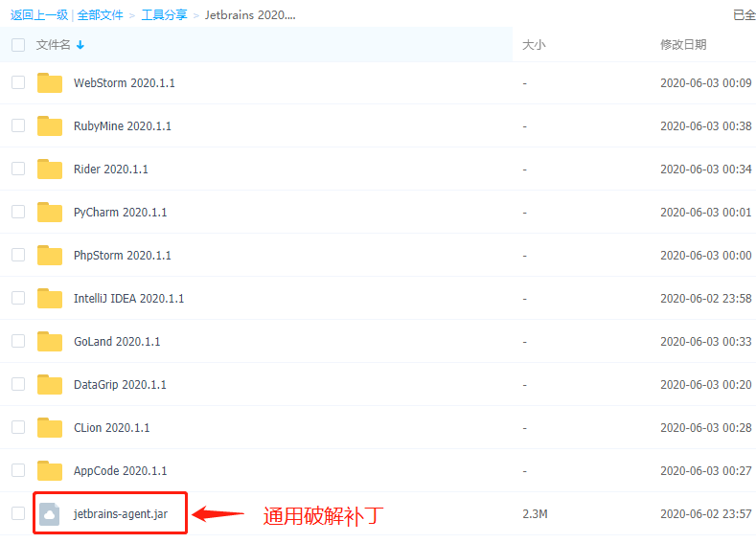Click date 2020-06-02 23:57
The image size is (756, 543).
coord(706,514)
